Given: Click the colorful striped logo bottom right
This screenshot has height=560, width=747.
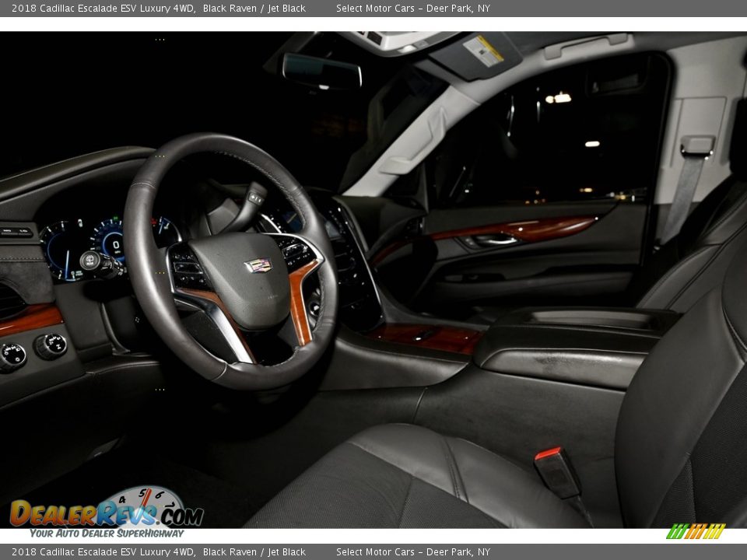Looking at the screenshot, I should click(x=696, y=531).
